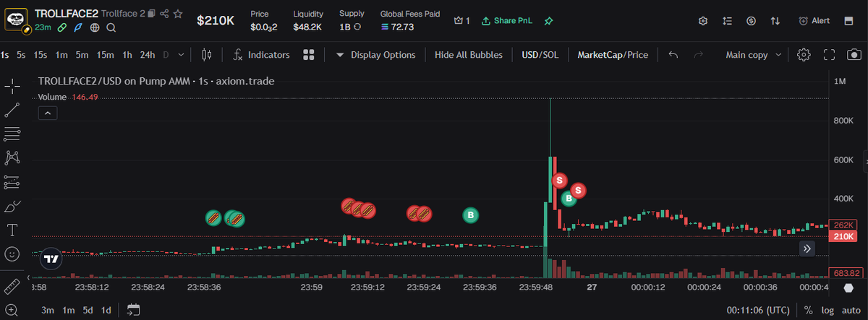This screenshot has width=868, height=320.
Task: Click the scroll-to-latest double-arrow button
Action: tap(807, 248)
